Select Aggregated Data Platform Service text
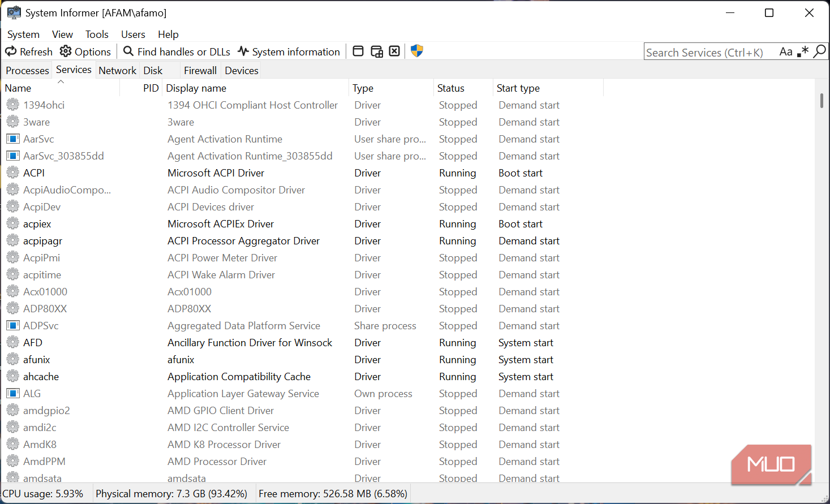This screenshot has width=830, height=504. tap(244, 326)
